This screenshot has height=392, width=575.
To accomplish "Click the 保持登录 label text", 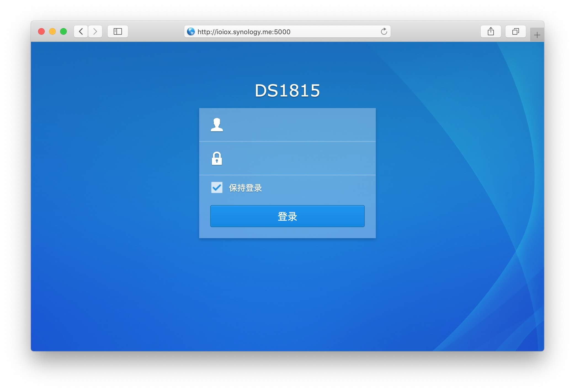I will click(x=245, y=188).
